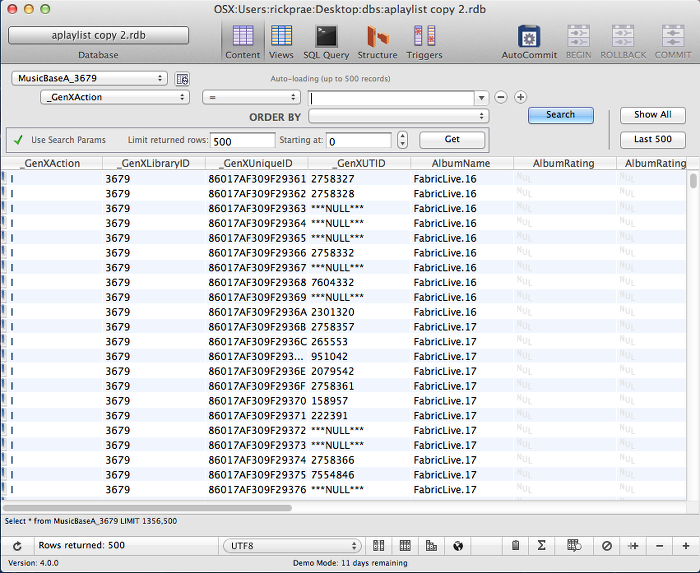Click the clipboard icon in bottom bar
700x573 pixels.
(x=515, y=545)
